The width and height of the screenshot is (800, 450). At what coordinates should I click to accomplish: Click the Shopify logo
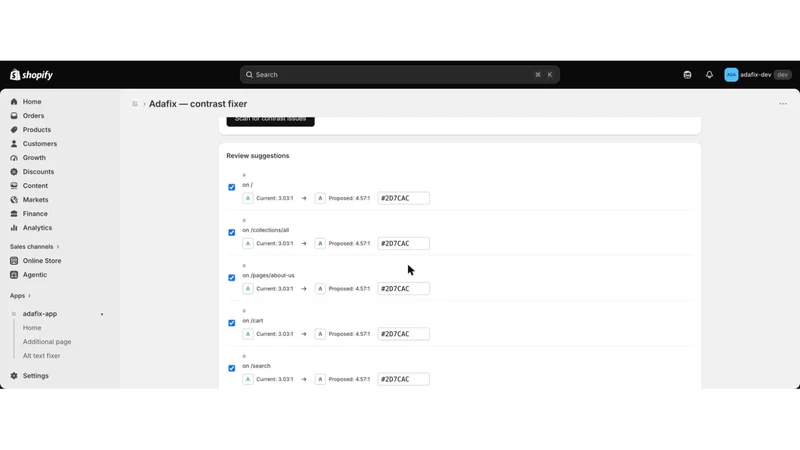[x=31, y=74]
